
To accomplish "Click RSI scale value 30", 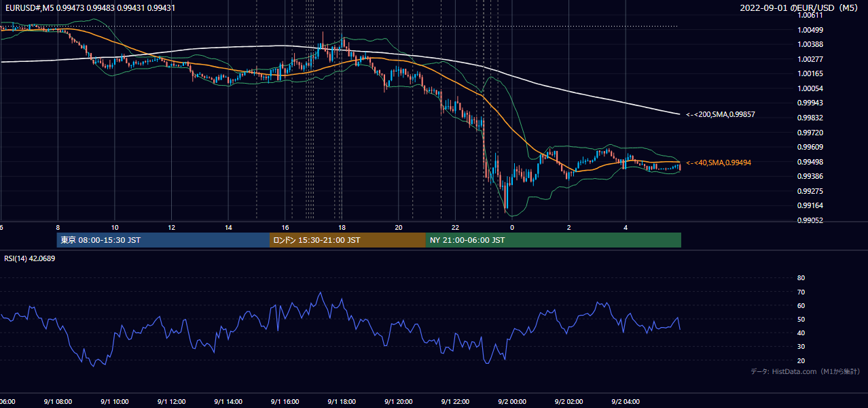I will pos(801,347).
